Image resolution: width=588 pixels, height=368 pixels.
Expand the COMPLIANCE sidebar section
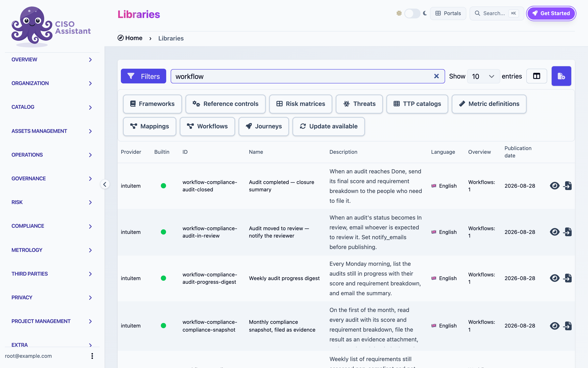(52, 226)
